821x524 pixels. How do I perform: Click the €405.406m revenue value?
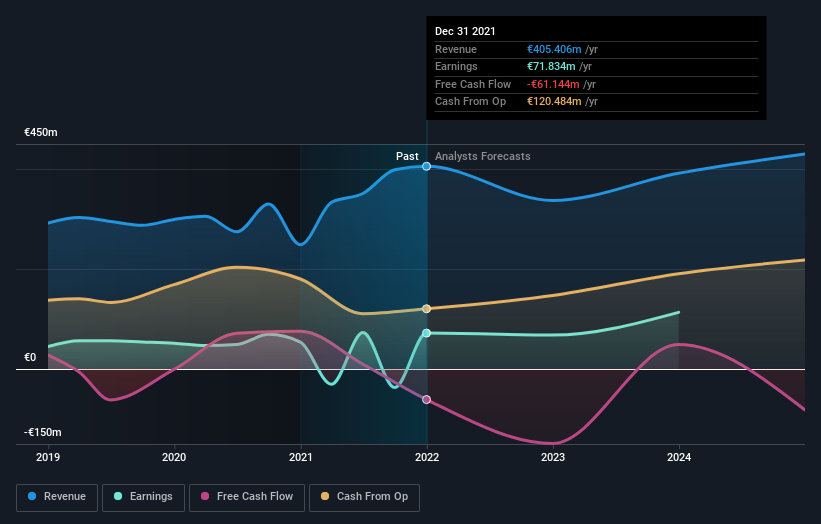[554, 49]
